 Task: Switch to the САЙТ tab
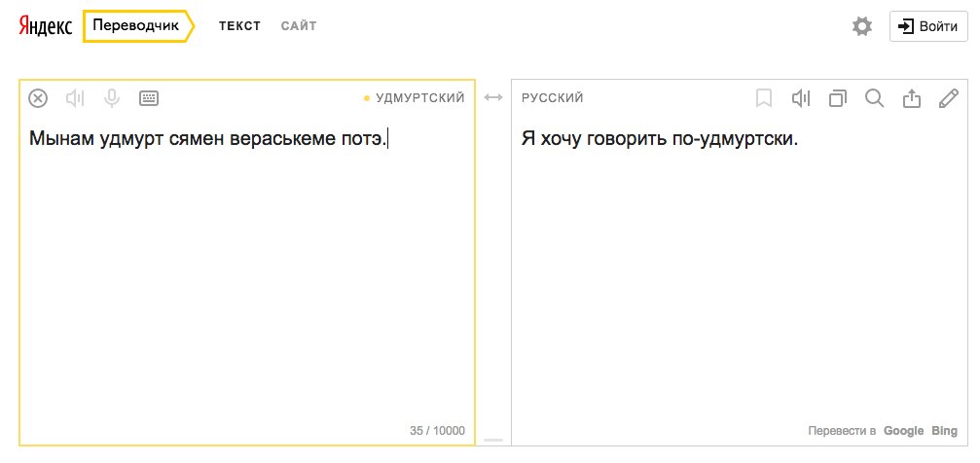(x=299, y=26)
